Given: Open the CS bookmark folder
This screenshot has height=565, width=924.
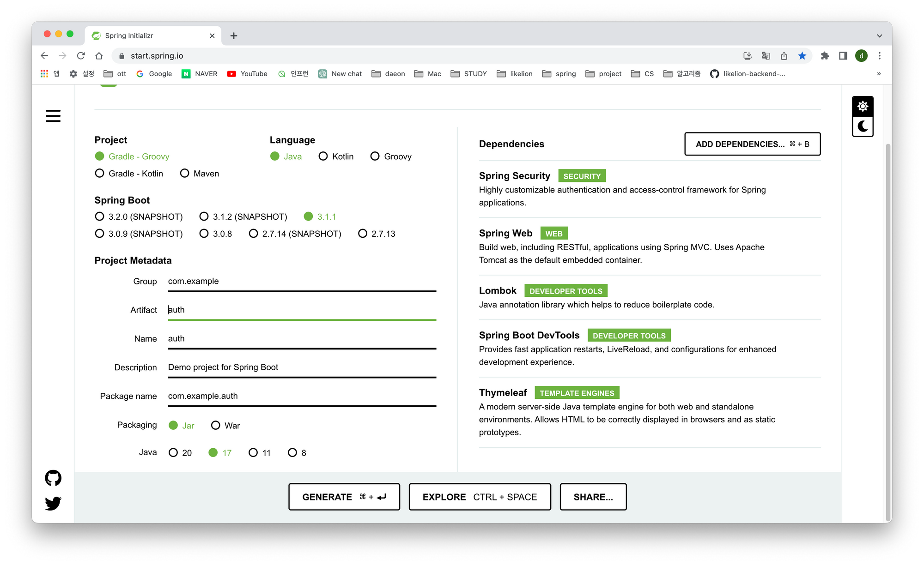Looking at the screenshot, I should pos(642,74).
